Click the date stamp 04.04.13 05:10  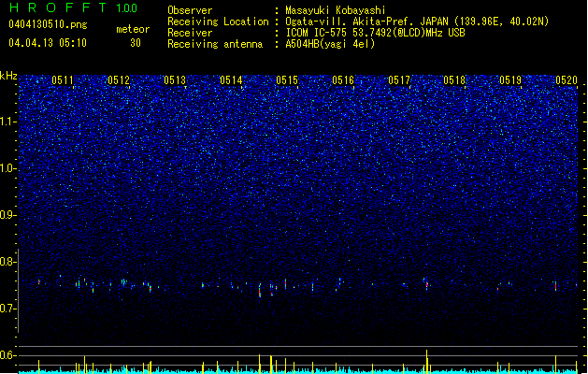pos(48,43)
